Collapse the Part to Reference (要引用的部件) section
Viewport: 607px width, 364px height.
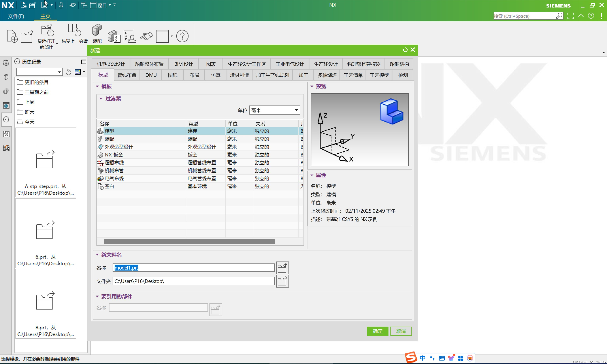coord(97,296)
